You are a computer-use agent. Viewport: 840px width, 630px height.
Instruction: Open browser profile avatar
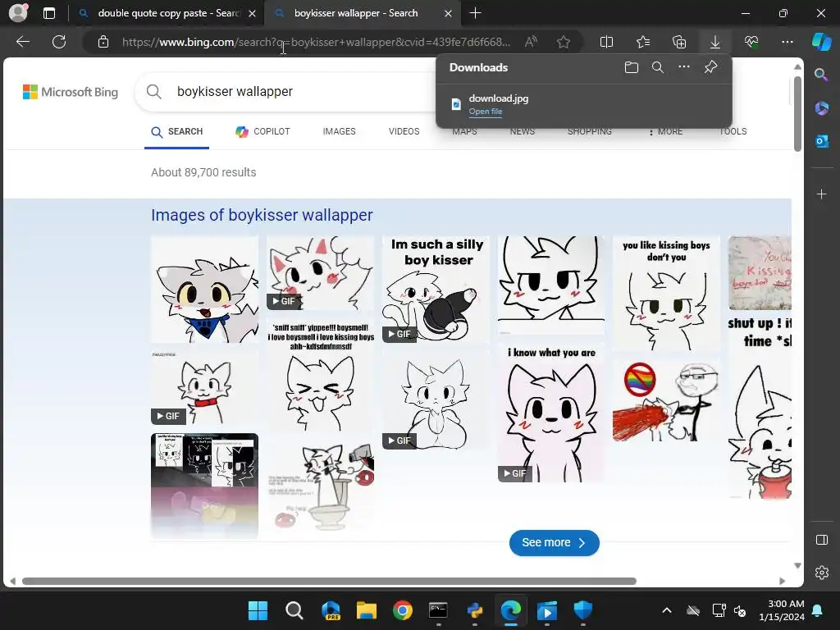click(x=18, y=13)
